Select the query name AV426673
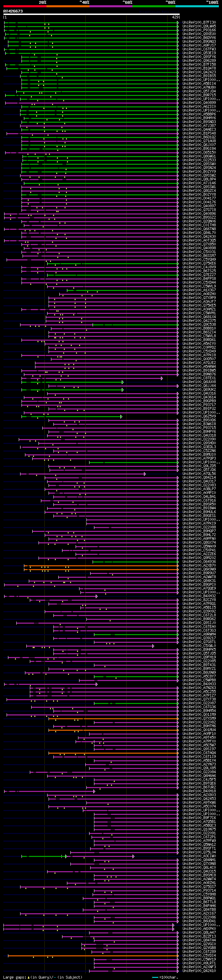 pyautogui.click(x=13, y=11)
